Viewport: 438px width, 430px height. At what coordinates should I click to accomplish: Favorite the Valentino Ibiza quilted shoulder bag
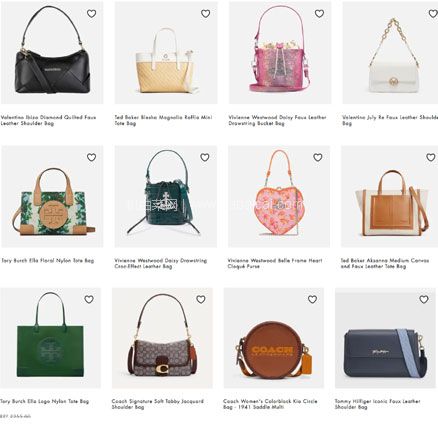(91, 14)
